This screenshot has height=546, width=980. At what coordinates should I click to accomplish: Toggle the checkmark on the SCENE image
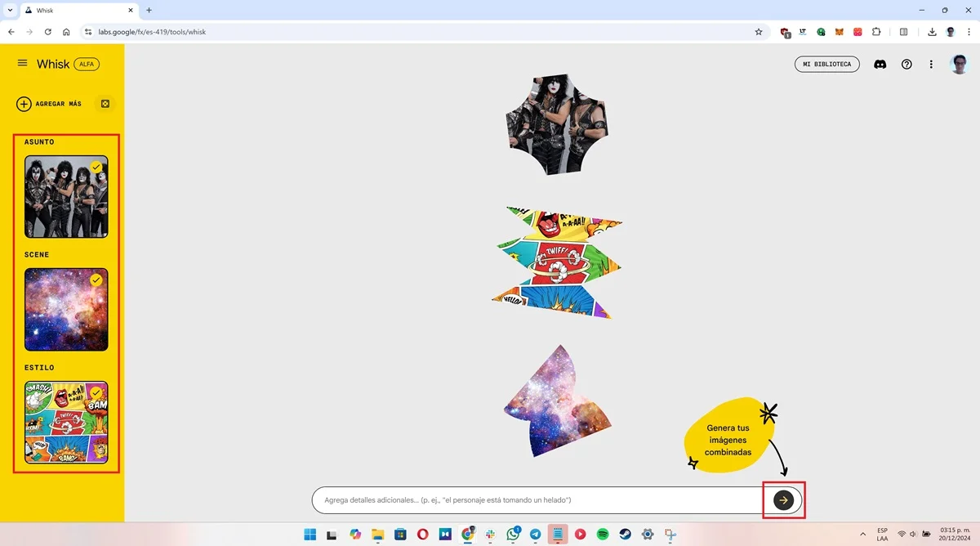click(96, 280)
